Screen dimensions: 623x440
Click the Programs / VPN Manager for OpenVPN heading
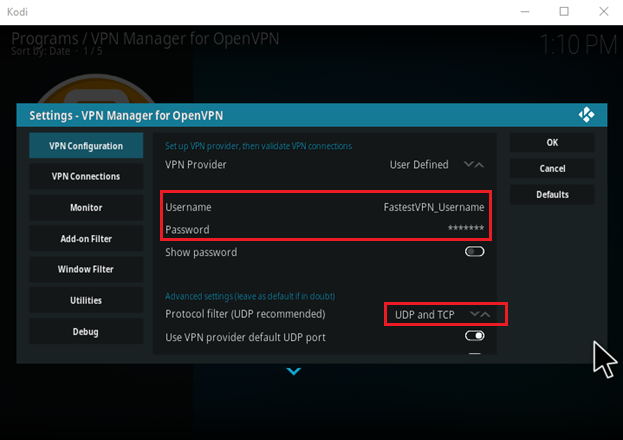click(145, 39)
